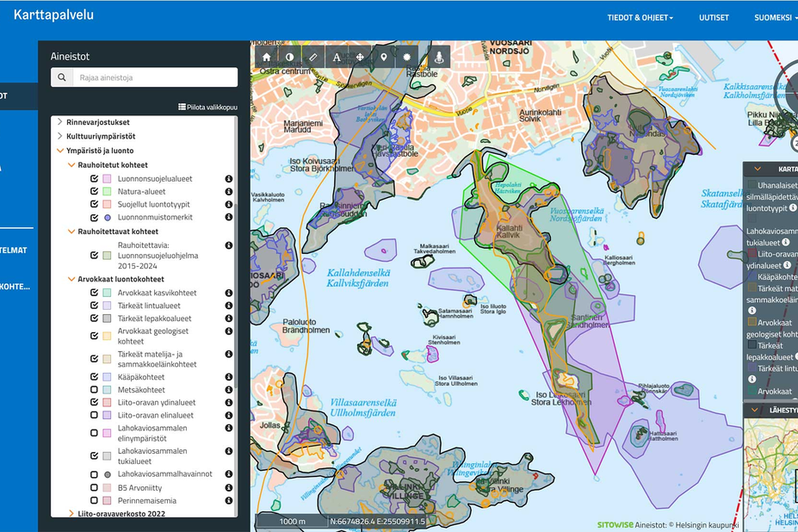Open the Tiedot & ohjeet menu
Screen dimensions: 798x532
point(640,17)
